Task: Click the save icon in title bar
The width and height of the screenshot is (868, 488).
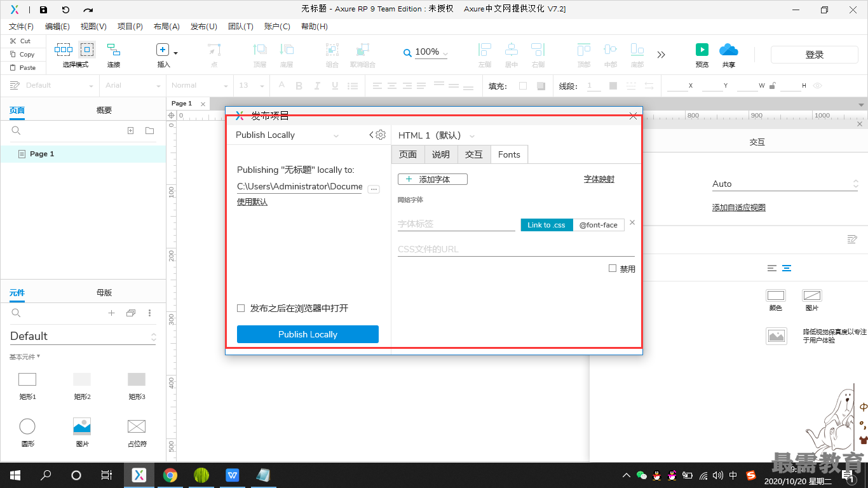Action: click(x=43, y=10)
